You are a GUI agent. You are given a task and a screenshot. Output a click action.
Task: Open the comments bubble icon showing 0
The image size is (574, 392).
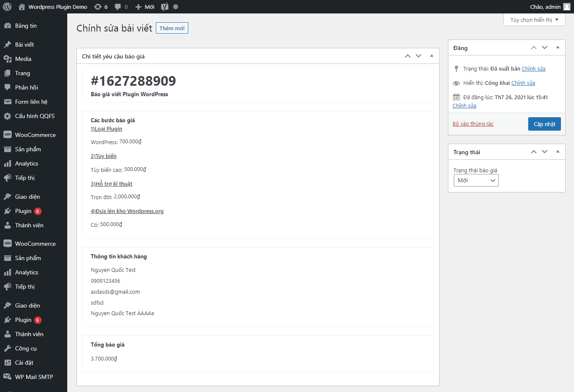118,7
